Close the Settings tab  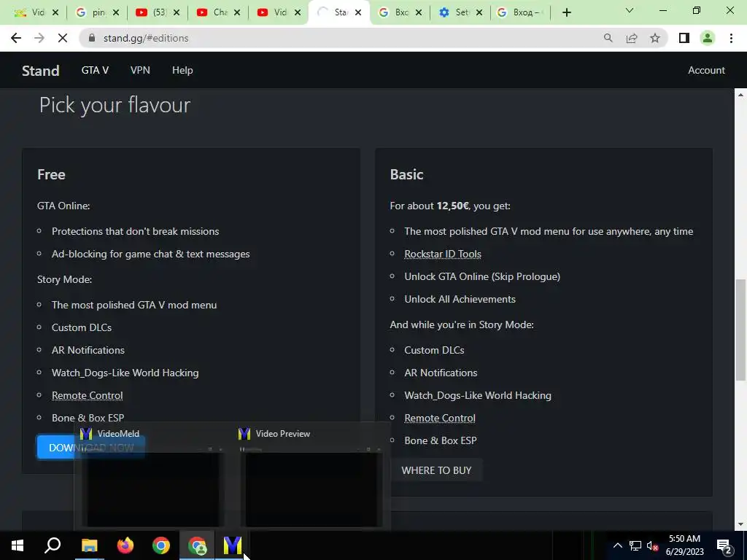(x=479, y=12)
